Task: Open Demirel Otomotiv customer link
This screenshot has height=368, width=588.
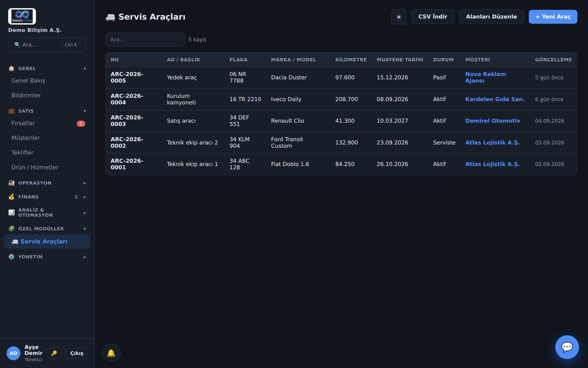Action: 492,121
